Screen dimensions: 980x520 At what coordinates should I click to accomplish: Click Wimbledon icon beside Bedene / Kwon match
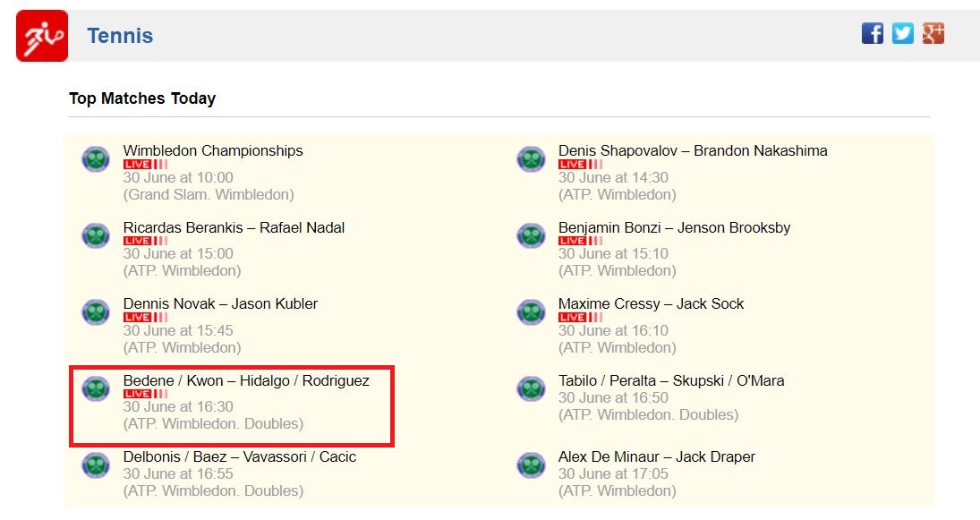(96, 388)
